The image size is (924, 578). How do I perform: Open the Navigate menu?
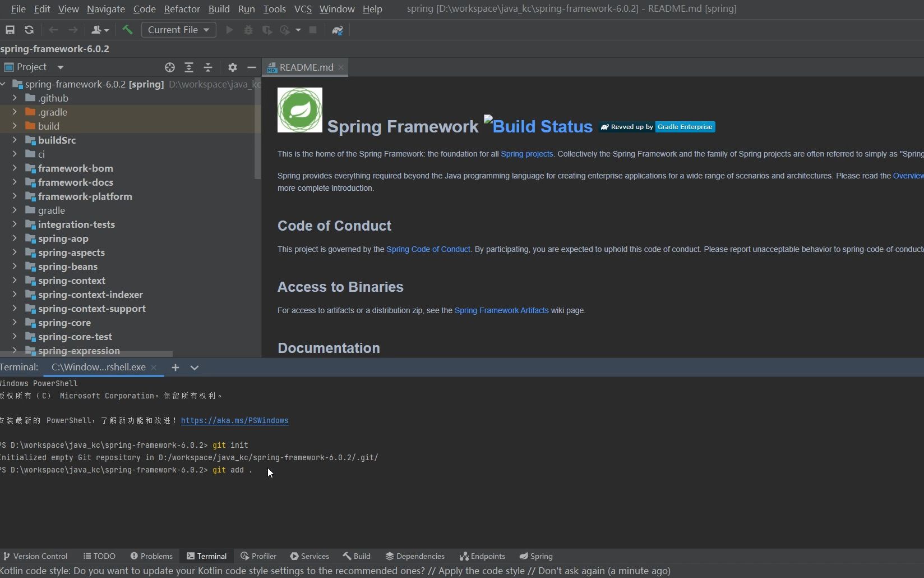tap(106, 9)
